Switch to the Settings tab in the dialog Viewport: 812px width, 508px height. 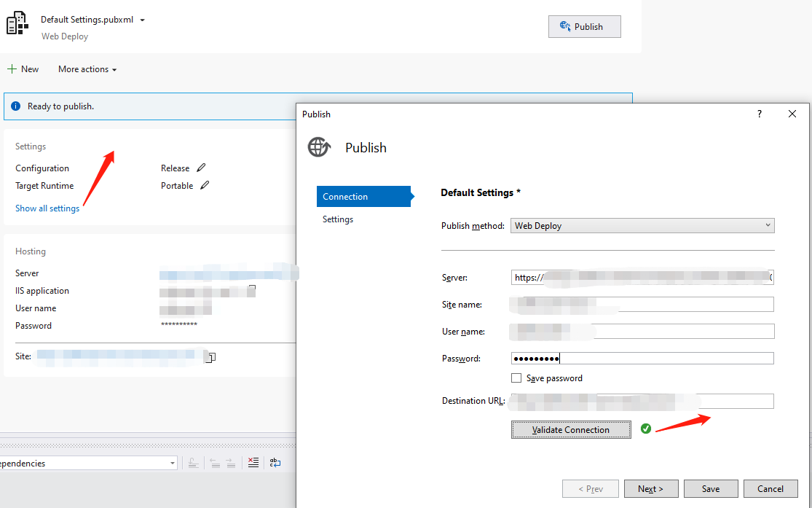[x=338, y=219]
